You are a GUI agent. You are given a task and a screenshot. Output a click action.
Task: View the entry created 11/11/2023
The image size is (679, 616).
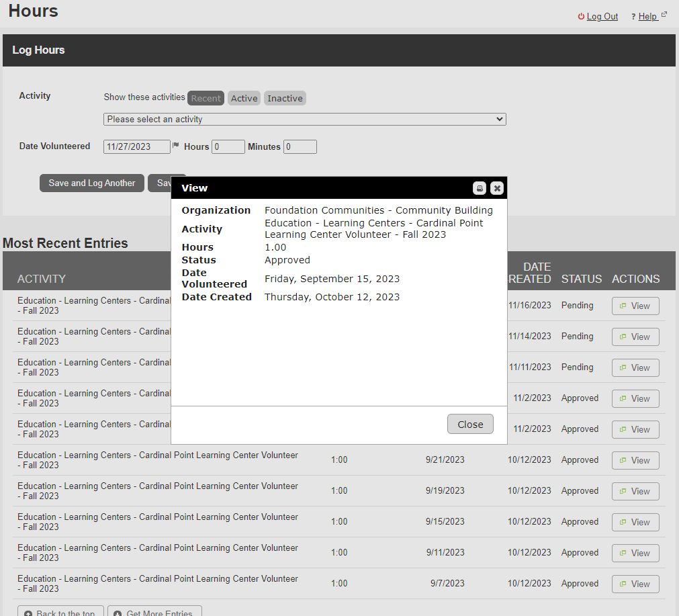[x=635, y=367]
